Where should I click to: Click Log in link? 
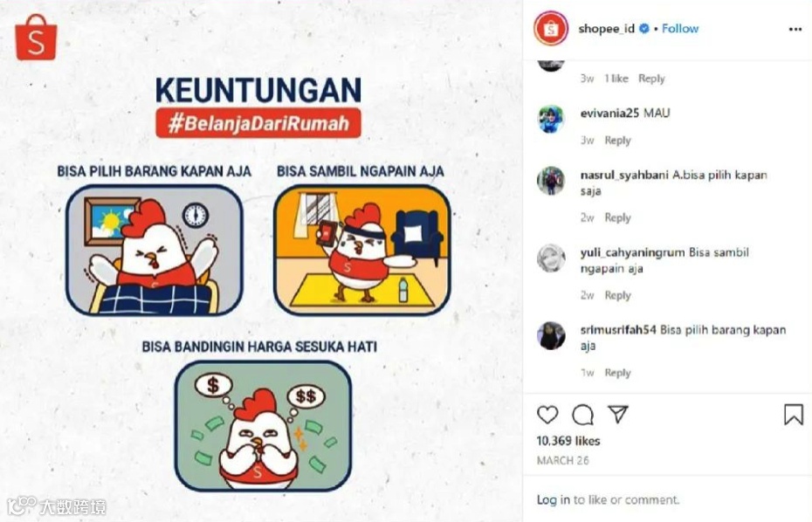553,499
